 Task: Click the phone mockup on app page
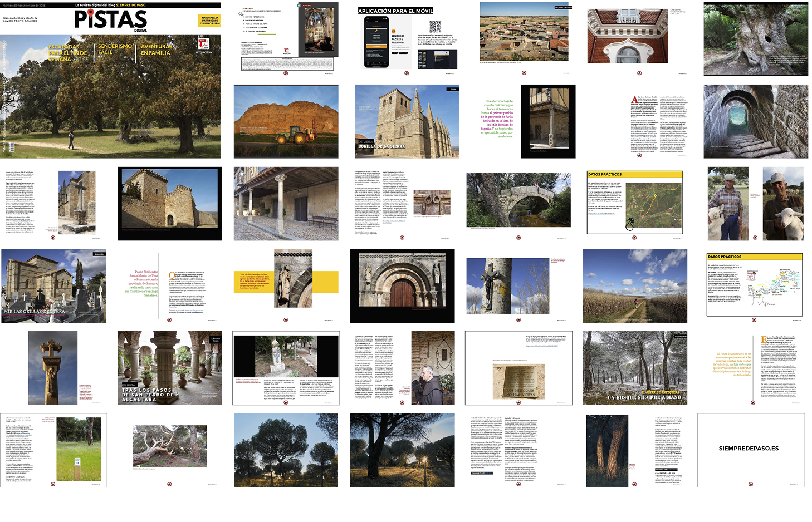coord(376,42)
